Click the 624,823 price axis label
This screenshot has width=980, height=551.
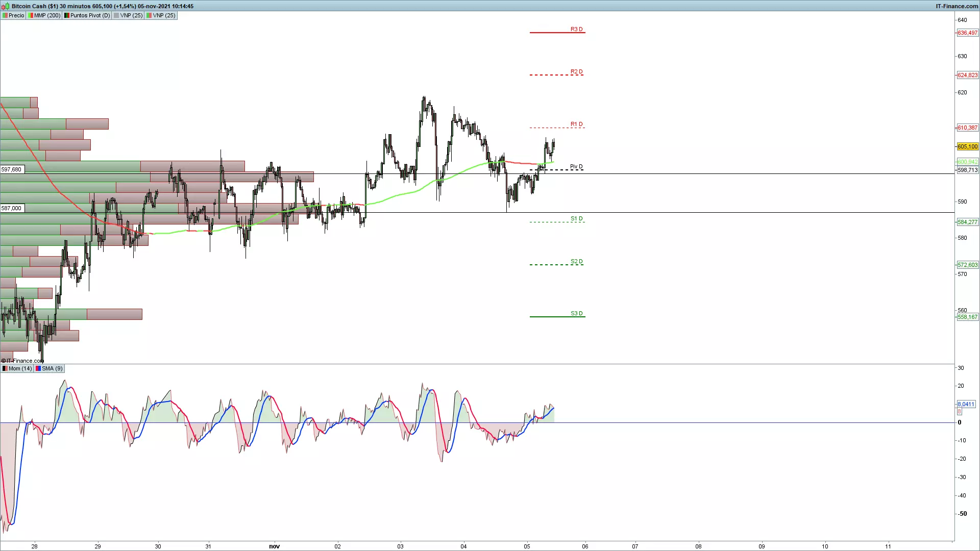(967, 75)
